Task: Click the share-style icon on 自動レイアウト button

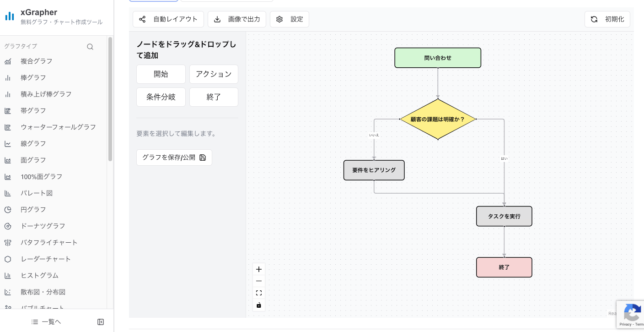Action: point(142,19)
